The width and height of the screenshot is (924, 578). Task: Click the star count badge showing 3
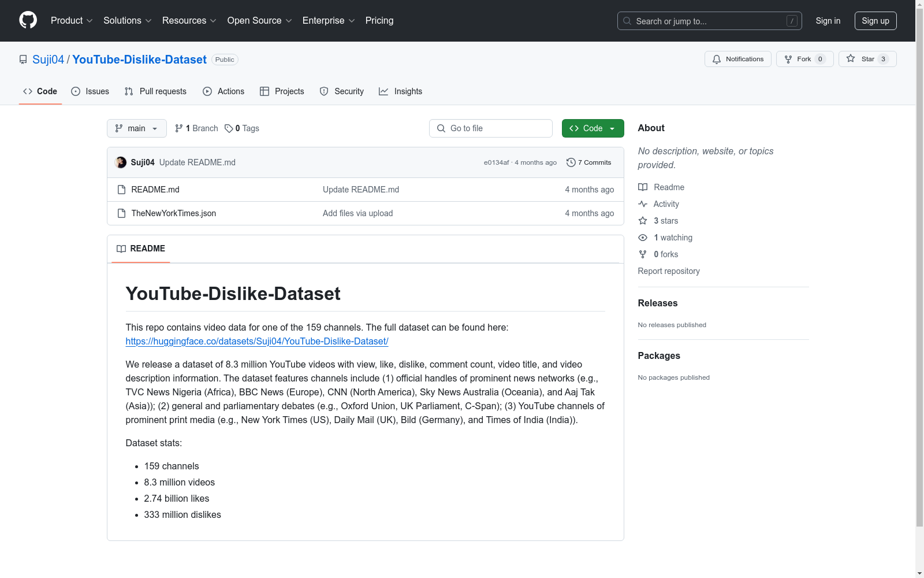tap(883, 59)
